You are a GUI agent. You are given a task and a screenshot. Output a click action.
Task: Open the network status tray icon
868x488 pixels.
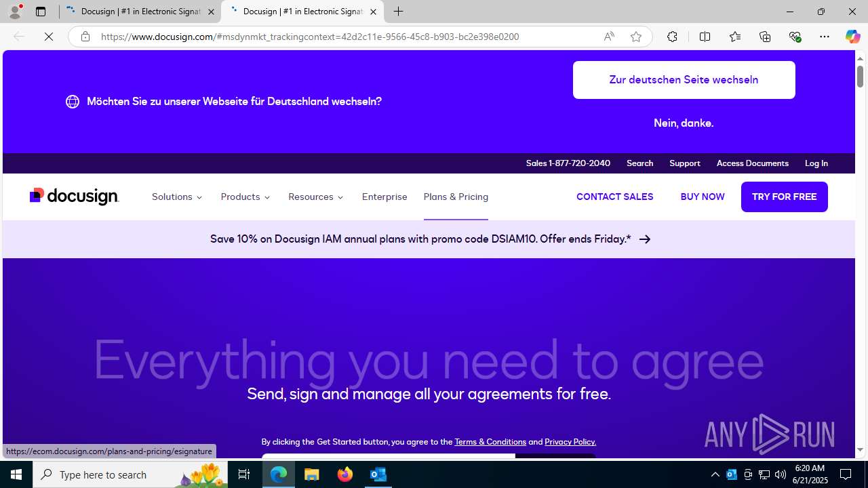764,474
